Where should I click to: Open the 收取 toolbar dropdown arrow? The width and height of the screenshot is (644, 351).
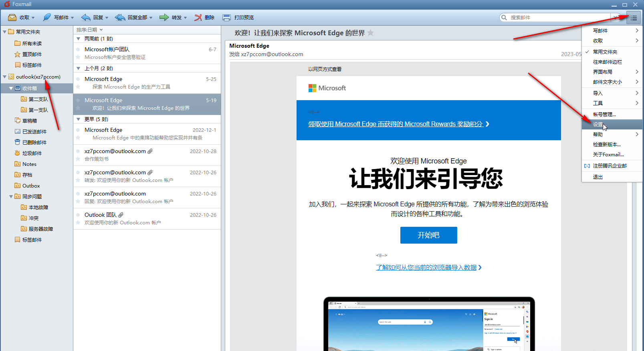33,18
